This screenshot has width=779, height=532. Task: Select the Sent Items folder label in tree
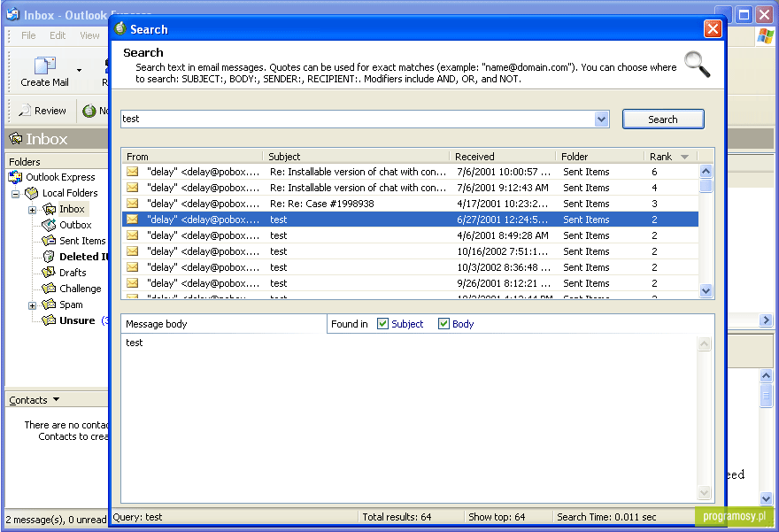[82, 241]
